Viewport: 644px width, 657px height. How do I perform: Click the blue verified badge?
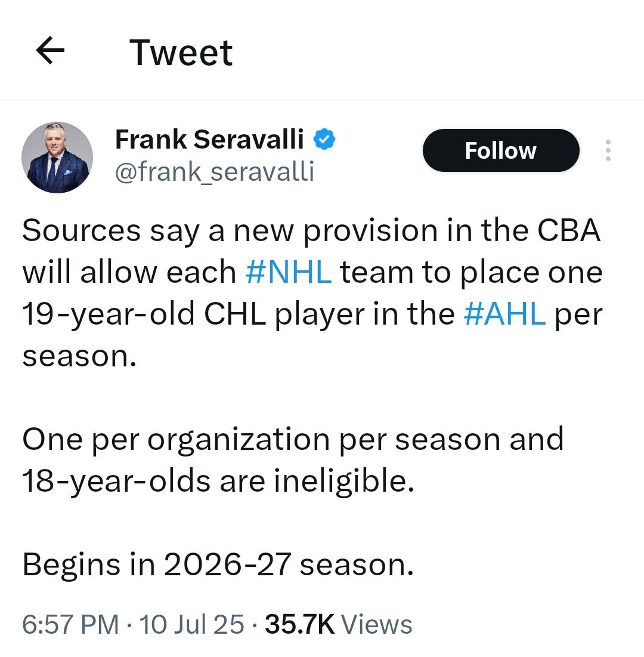324,140
